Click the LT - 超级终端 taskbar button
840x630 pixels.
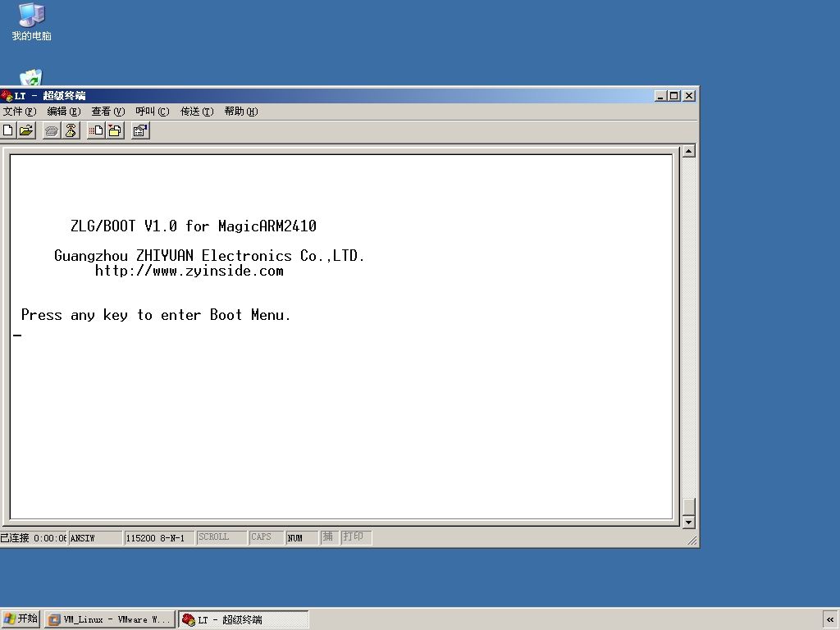[243, 620]
